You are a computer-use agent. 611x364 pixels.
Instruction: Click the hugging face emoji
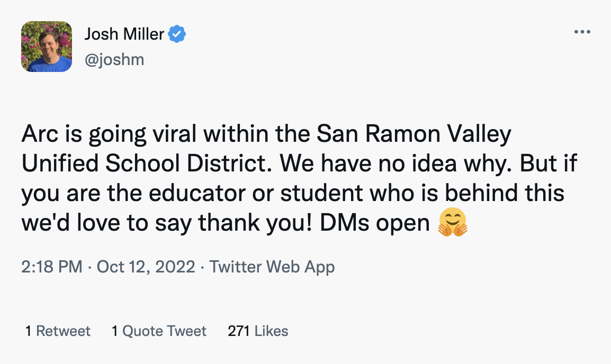pos(452,223)
